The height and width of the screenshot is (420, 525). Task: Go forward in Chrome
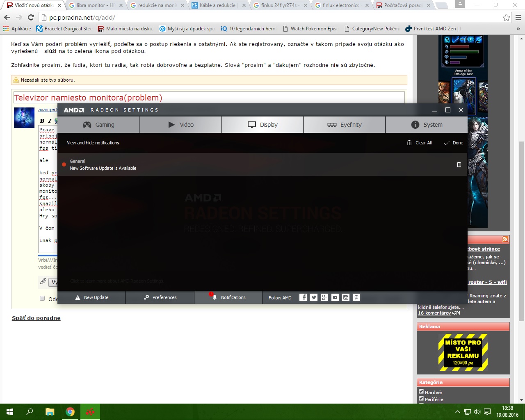point(19,18)
